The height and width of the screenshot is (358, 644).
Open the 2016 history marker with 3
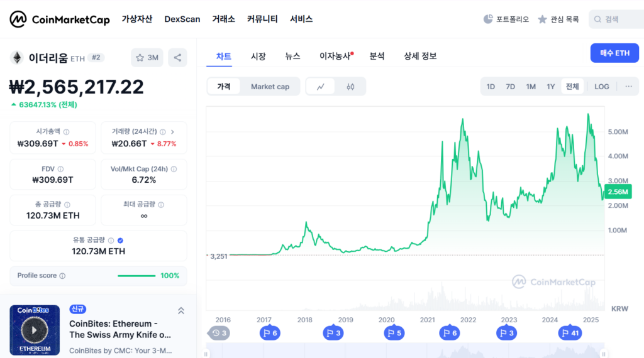click(219, 333)
